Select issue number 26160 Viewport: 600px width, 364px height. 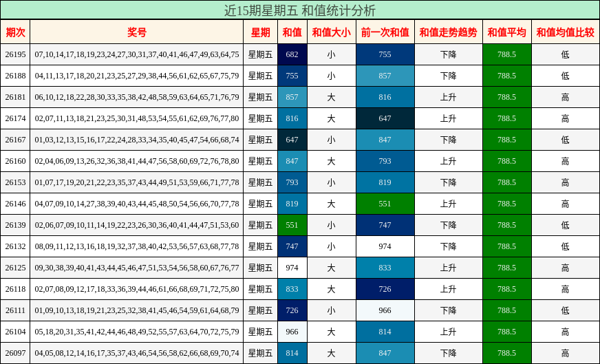(15, 161)
